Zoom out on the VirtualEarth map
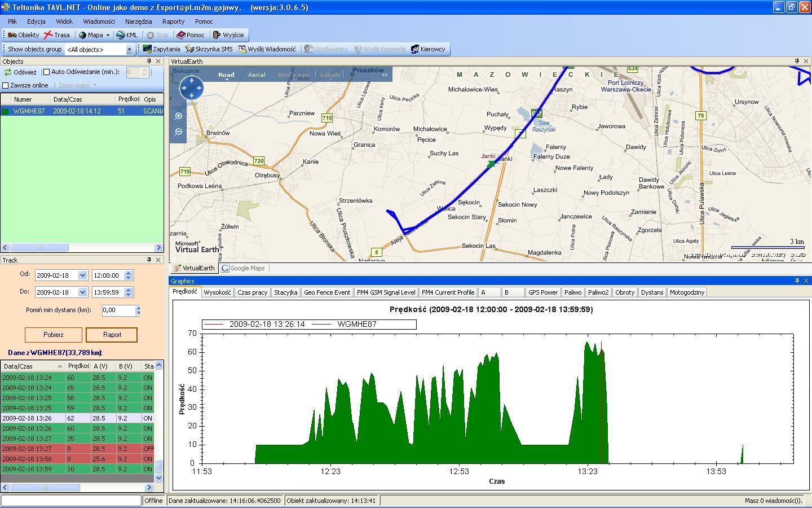Screen dimensions: 812x508 click(x=179, y=132)
